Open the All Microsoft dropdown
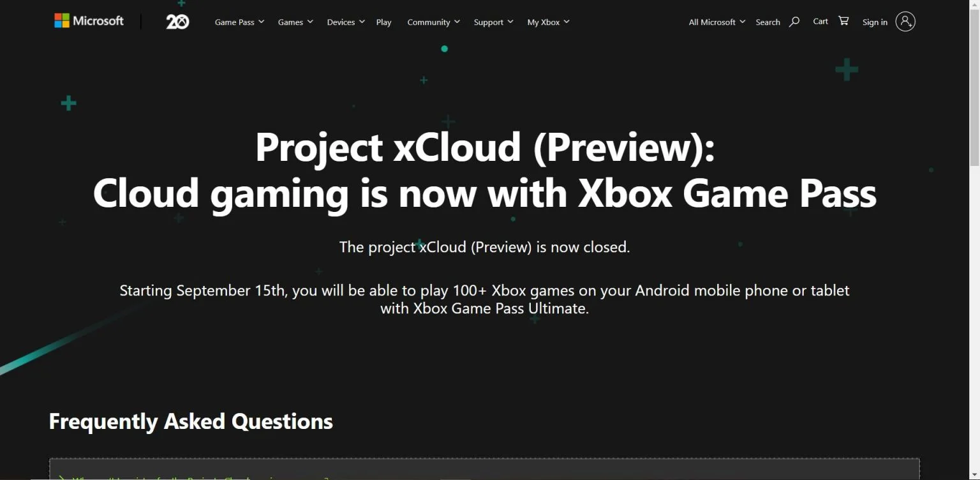 (715, 22)
